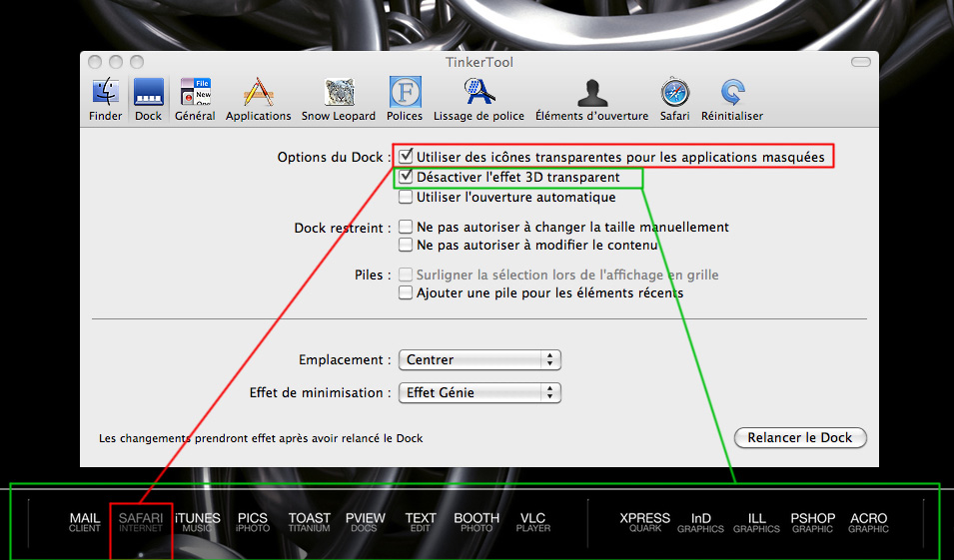Open ACRO GRAPHIC in the Dock
Viewport: 954px width, 560px height.
click(x=868, y=522)
